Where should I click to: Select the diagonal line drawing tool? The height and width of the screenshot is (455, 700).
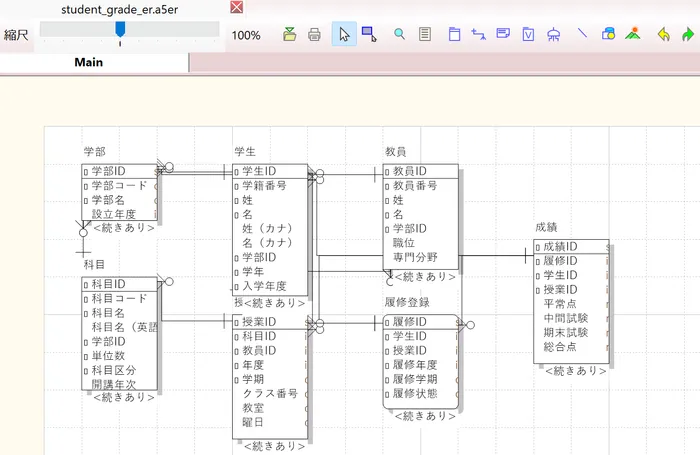(x=582, y=34)
